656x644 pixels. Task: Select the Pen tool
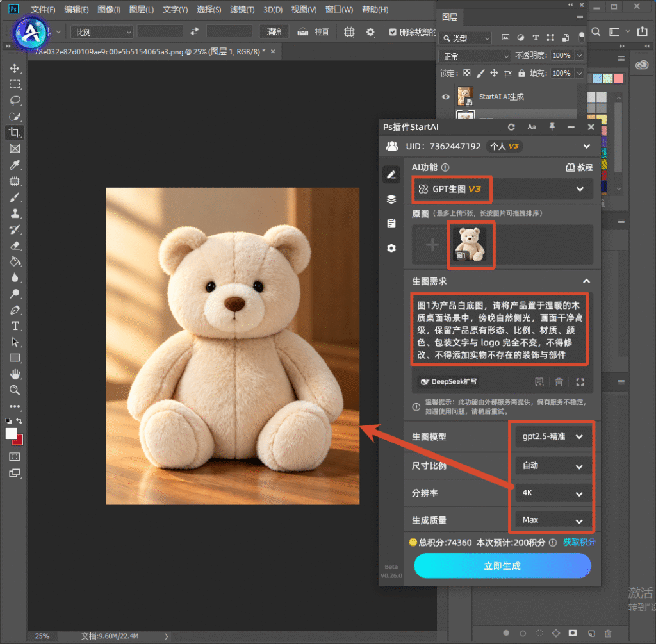pyautogui.click(x=15, y=310)
